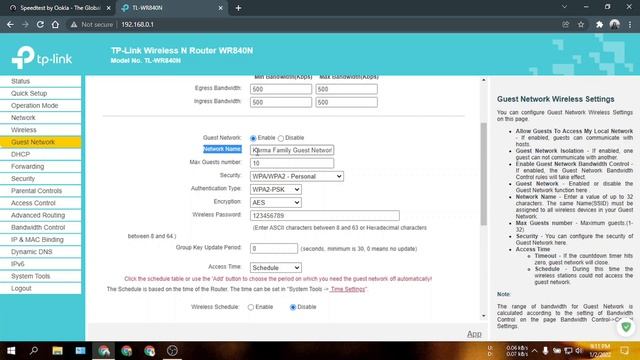Open the DHCP menu item
640x360 pixels.
pyautogui.click(x=40, y=154)
